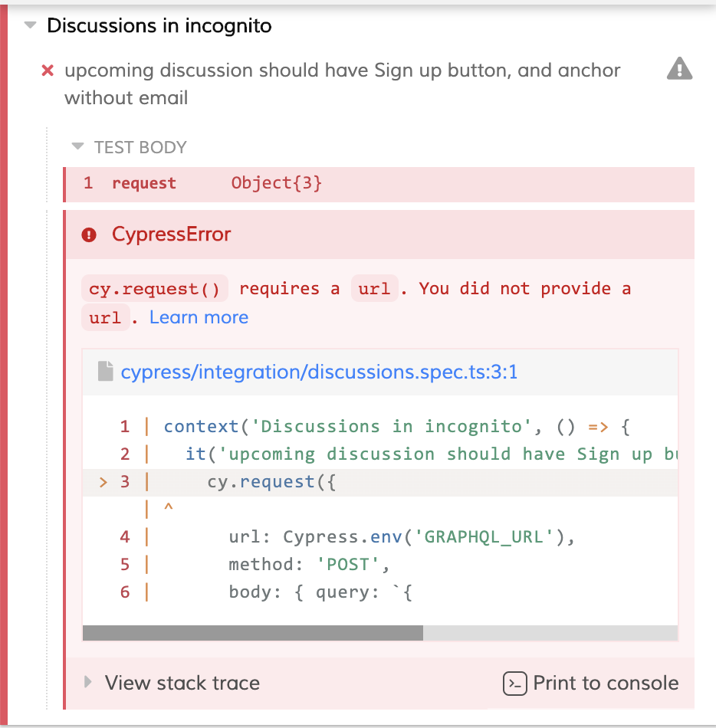Click the Object{3} value in the request row

276,183
